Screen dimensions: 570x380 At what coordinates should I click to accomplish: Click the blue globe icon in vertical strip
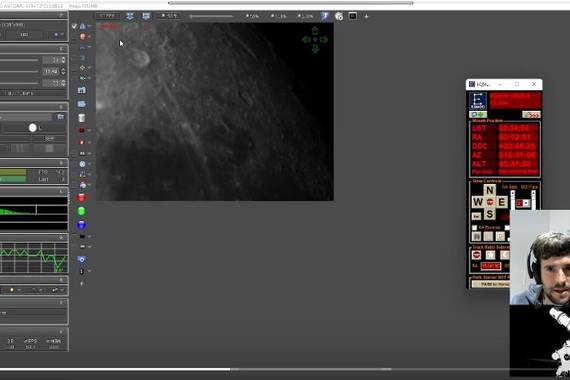[x=82, y=164]
